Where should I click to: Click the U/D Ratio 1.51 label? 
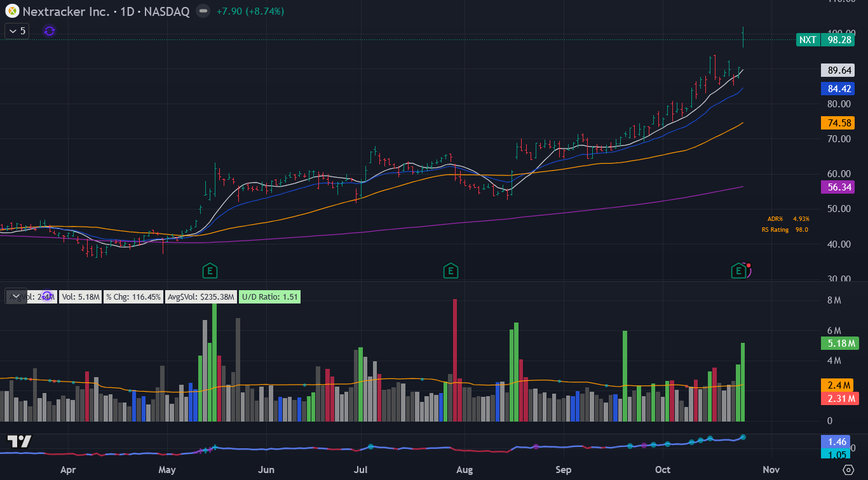269,297
